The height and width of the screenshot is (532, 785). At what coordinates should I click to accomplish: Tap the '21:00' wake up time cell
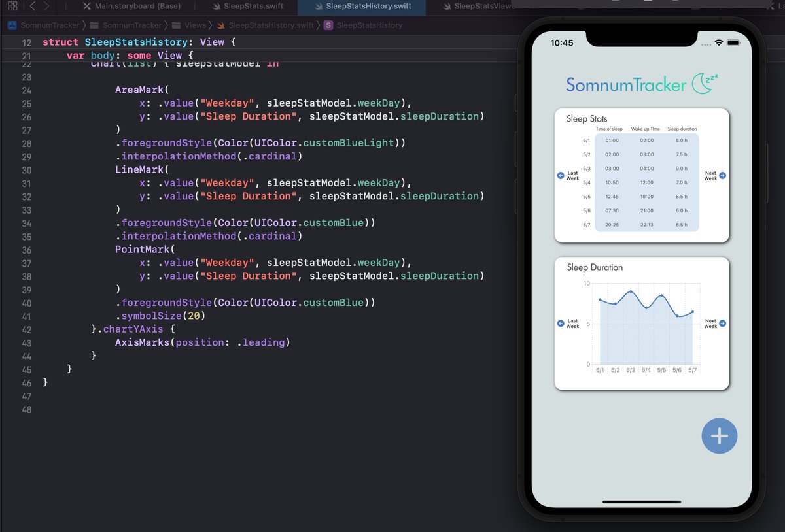[x=647, y=210]
